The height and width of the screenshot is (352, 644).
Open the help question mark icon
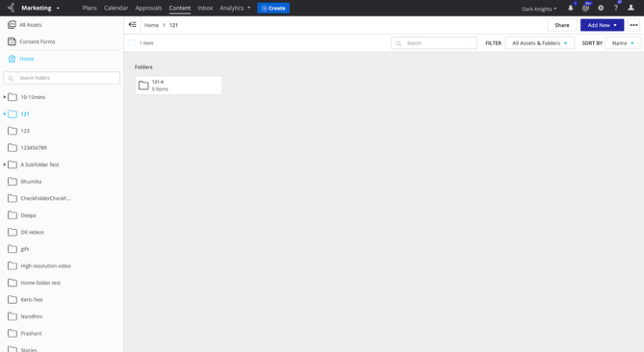click(x=616, y=8)
